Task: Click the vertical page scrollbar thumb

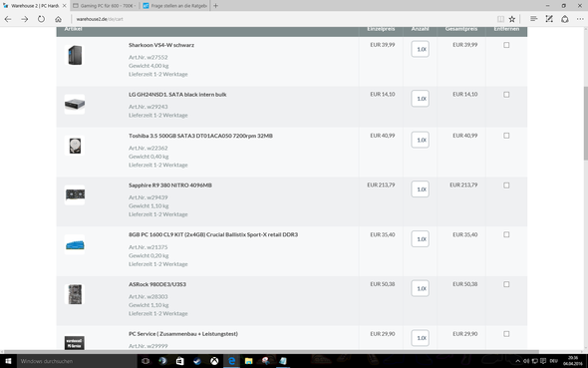Action: [585, 123]
